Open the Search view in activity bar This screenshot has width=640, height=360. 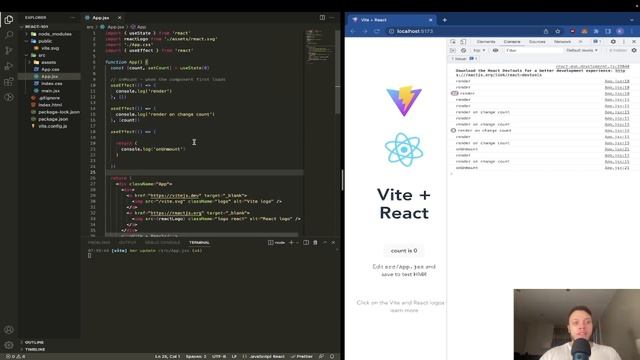tap(9, 35)
